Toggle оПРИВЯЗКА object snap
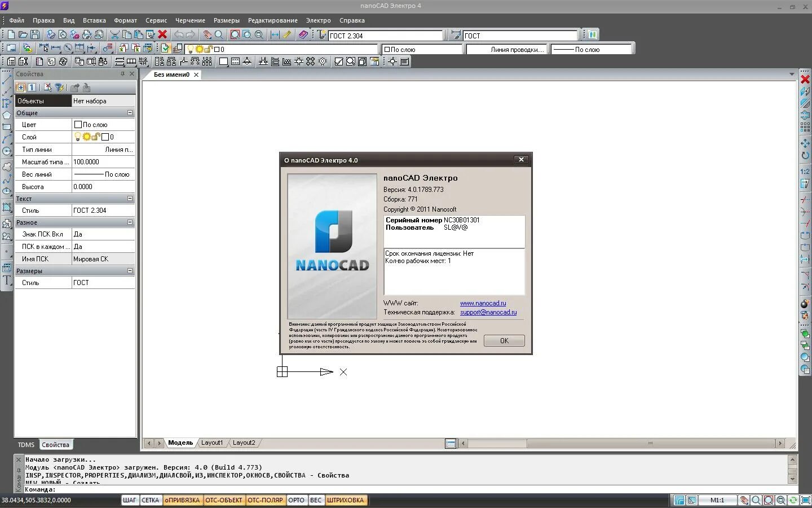The image size is (812, 508). (182, 500)
